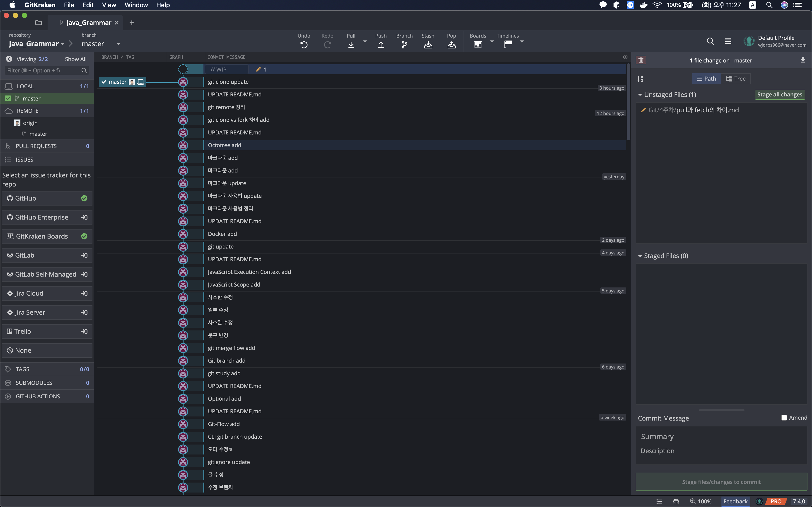Screen dimensions: 812x507
Task: Switch file view to Tree
Action: 735,79
